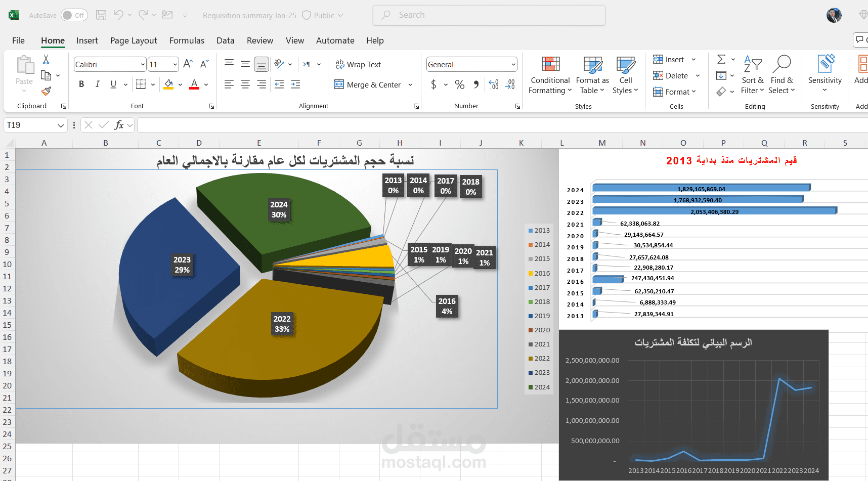Toggle the AutoSave switch
Screen dimensions: 868x481
[x=74, y=15]
